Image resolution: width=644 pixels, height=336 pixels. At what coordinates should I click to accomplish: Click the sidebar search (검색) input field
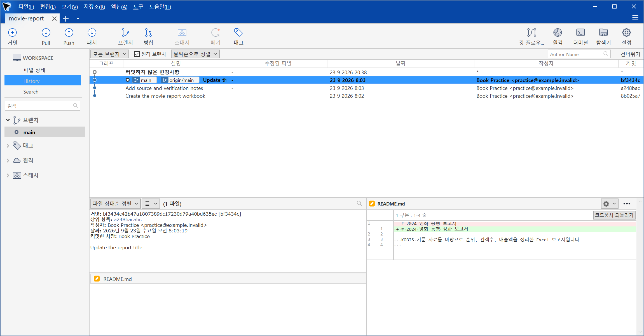pyautogui.click(x=43, y=106)
